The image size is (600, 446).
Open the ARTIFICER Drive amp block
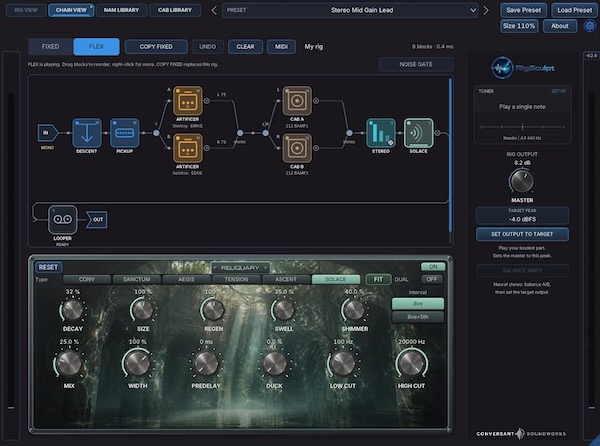[188, 101]
